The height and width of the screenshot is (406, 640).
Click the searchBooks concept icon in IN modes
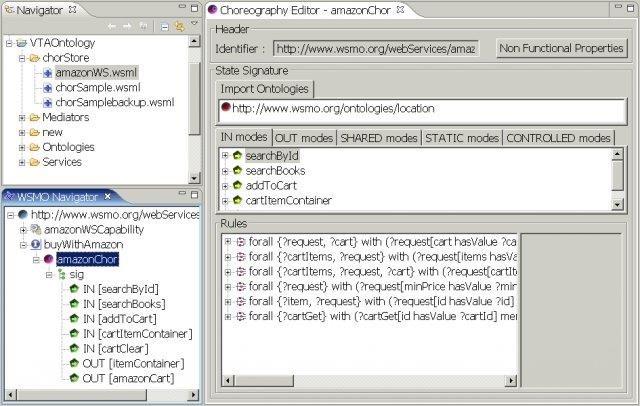[238, 170]
